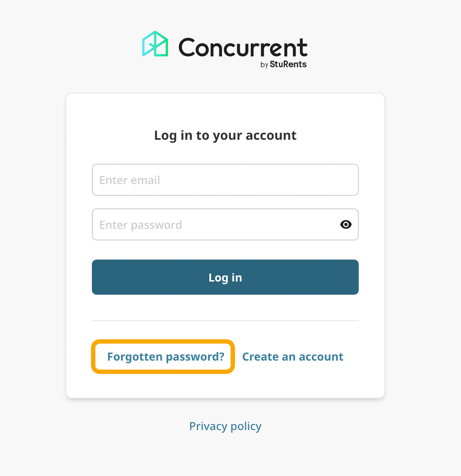Click the Concurrent house logo icon
This screenshot has width=461, height=476.
click(155, 44)
